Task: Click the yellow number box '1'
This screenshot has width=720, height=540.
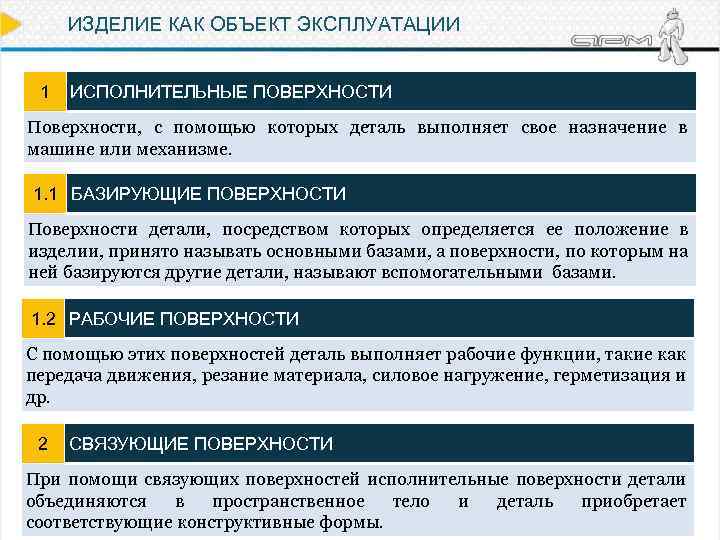Action: pos(45,91)
